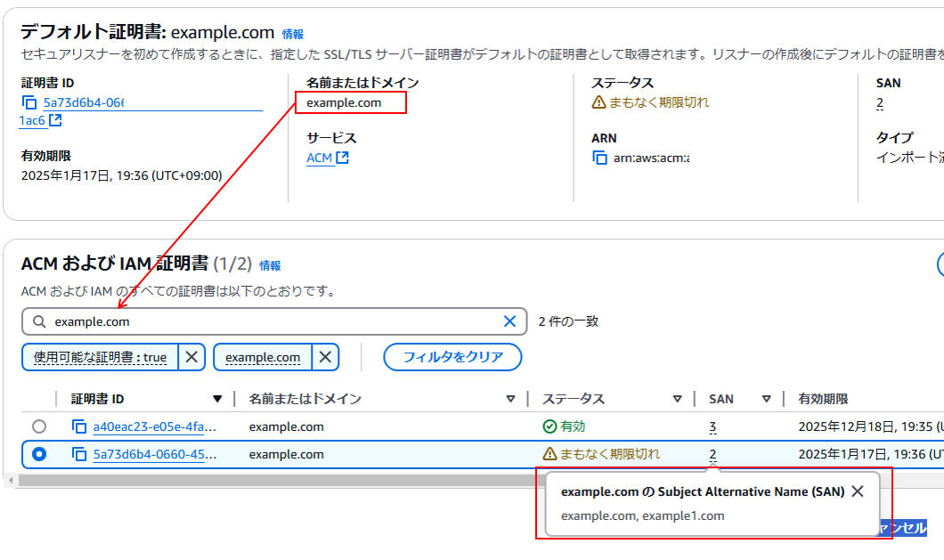The width and height of the screenshot is (944, 560).
Task: Open 情報 link beside デフォルト証明書
Action: 293,35
